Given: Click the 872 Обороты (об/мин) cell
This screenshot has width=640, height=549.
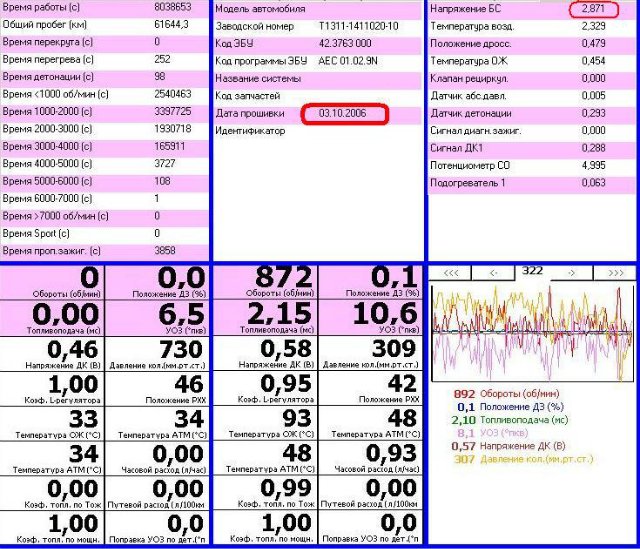Looking at the screenshot, I should [271, 282].
